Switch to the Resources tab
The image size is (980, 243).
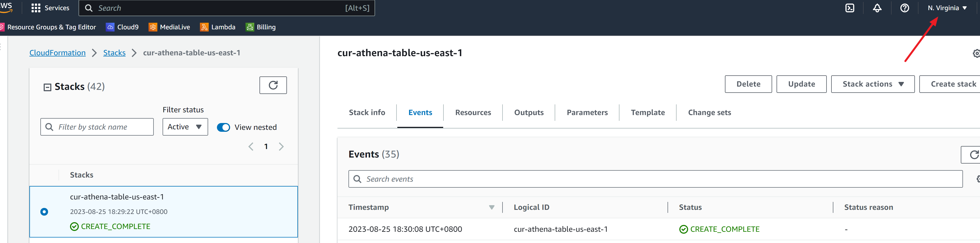click(473, 112)
